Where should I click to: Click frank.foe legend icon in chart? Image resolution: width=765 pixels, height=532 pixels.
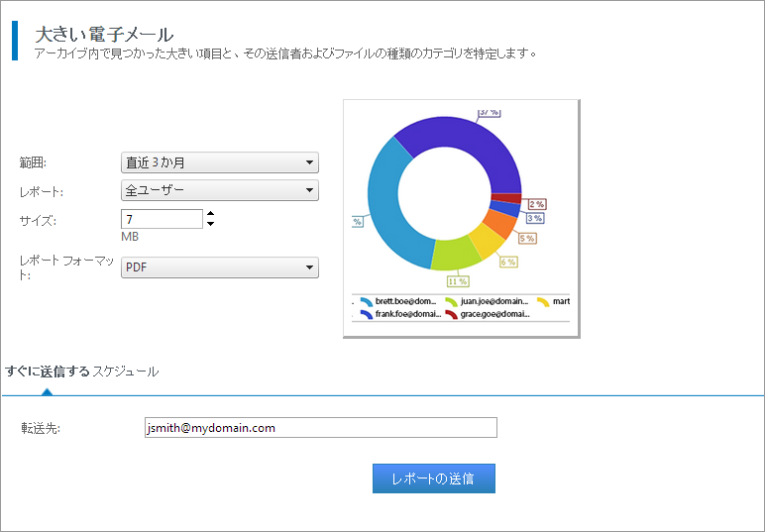pyautogui.click(x=366, y=314)
